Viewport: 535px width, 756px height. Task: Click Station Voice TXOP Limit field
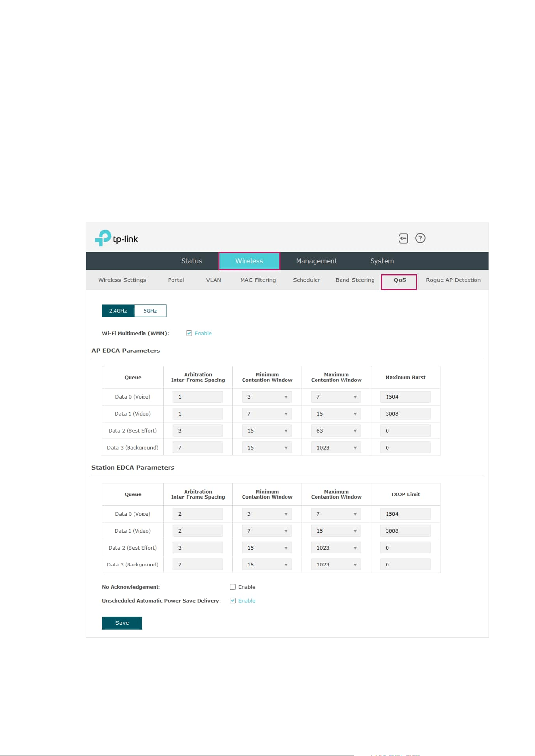[405, 514]
